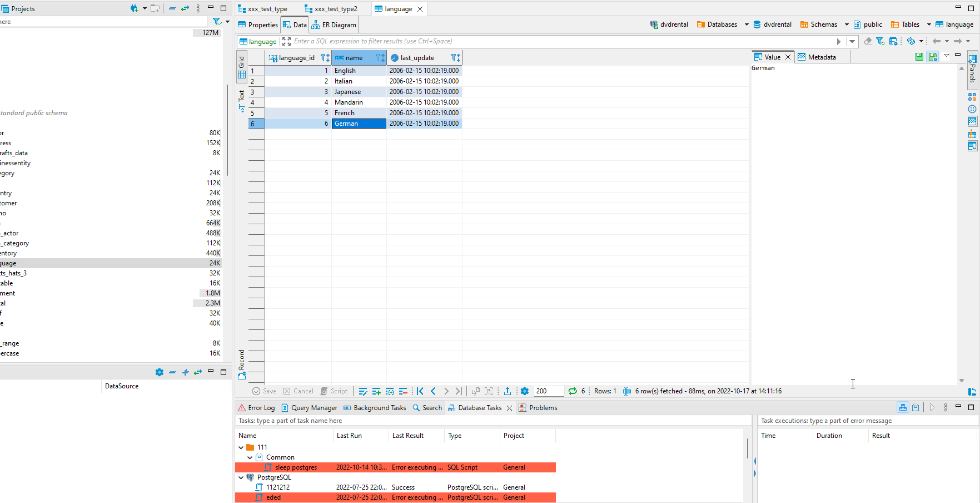Open the Value panel save icon
Screen dimensions: 980x503
pyautogui.click(x=919, y=56)
